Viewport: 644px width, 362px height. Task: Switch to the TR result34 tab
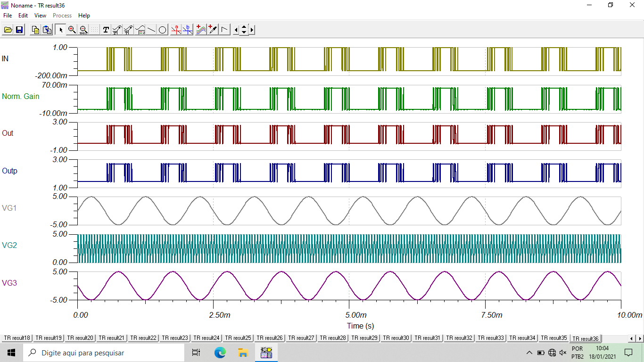click(x=522, y=338)
